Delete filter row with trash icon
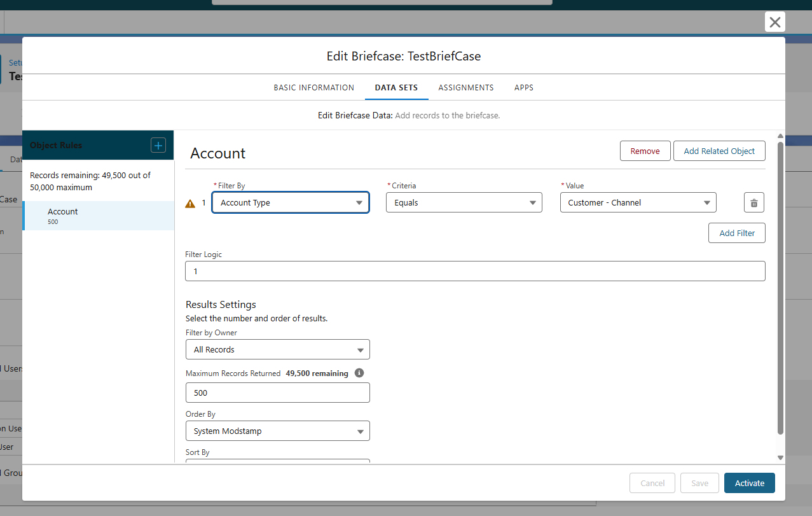The width and height of the screenshot is (812, 516). (754, 203)
